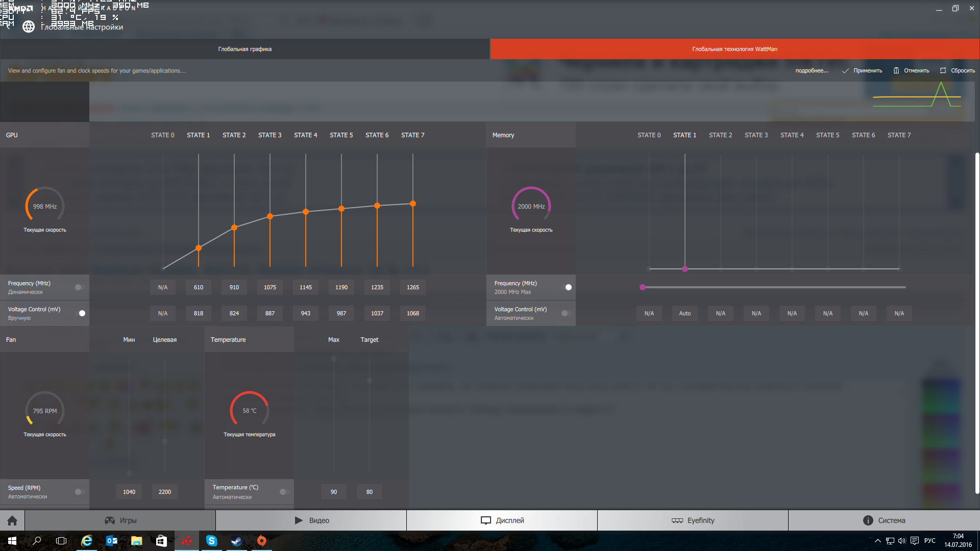Toggle fan Speed (RPM) automatic switch
Image resolution: width=980 pixels, height=551 pixels.
tap(79, 492)
